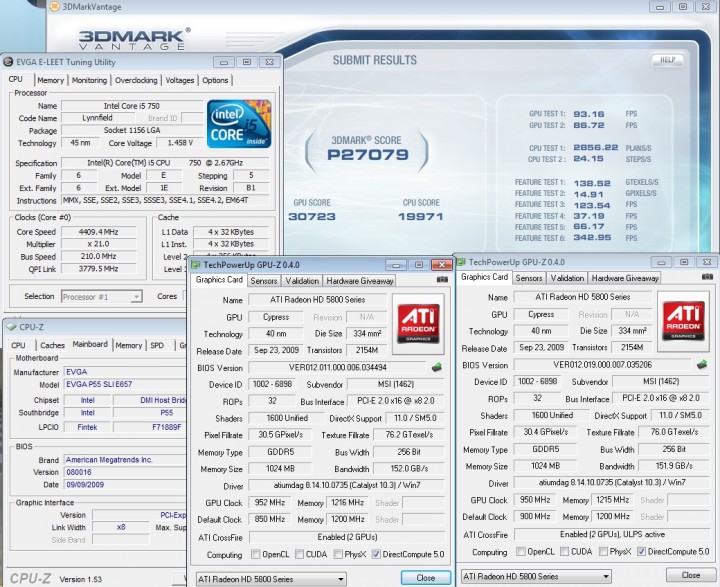Enable PhysX checkbox in left GPU-Z
The height and width of the screenshot is (587, 720).
(338, 554)
